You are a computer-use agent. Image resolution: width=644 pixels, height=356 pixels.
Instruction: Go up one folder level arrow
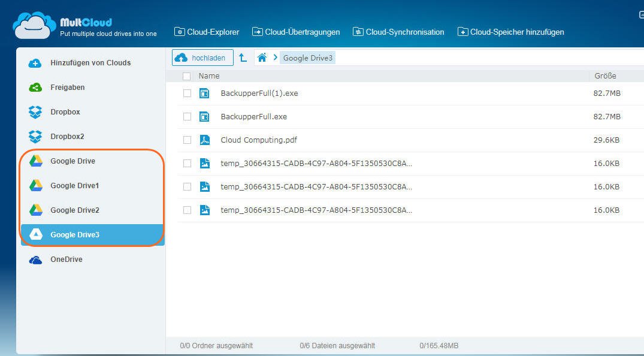[x=243, y=58]
